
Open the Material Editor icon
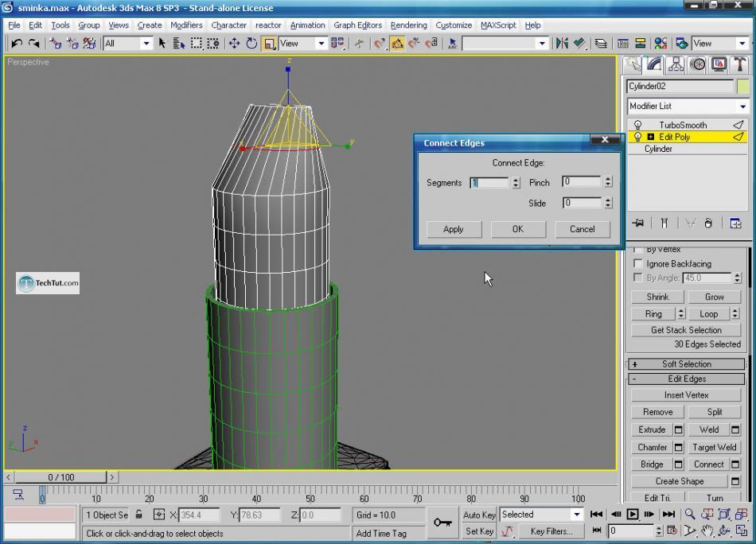coord(660,44)
